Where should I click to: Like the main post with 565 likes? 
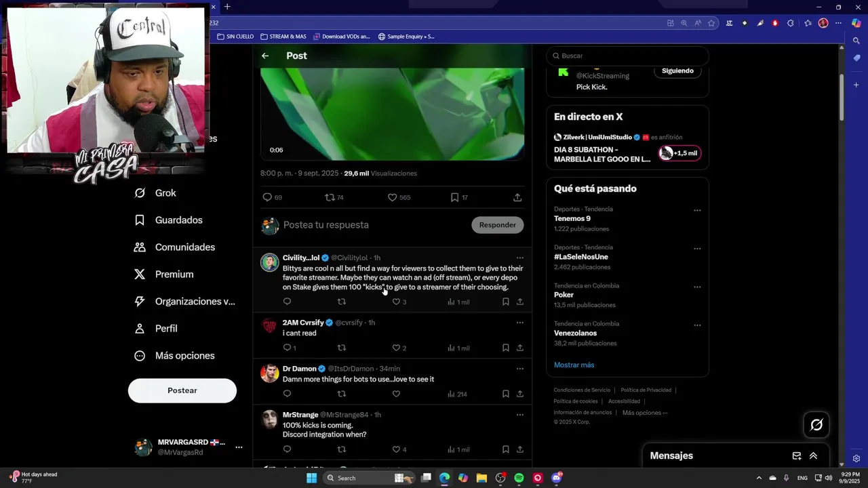[x=399, y=197]
